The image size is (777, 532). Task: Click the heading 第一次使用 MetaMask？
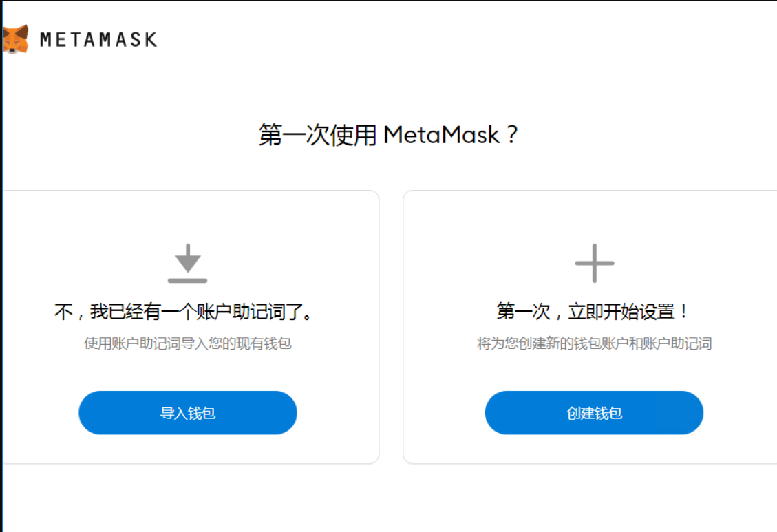tap(388, 135)
